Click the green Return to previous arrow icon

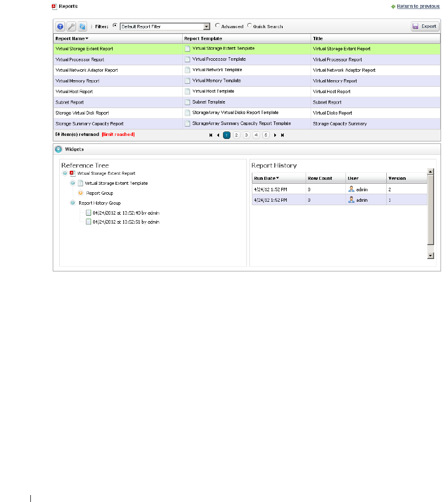(393, 6)
